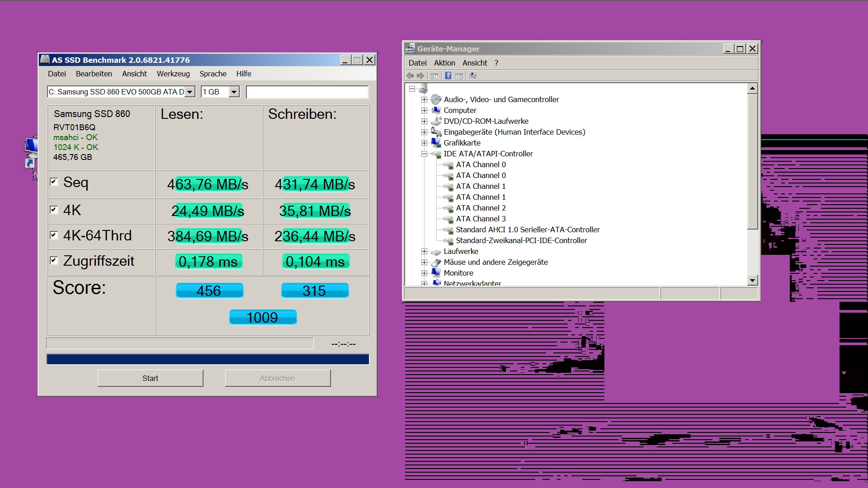Uncheck the Seq benchmark checkbox
The width and height of the screenshot is (868, 488).
point(54,182)
